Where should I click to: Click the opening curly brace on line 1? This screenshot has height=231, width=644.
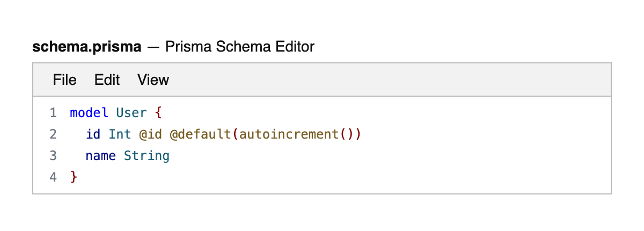[x=158, y=113]
